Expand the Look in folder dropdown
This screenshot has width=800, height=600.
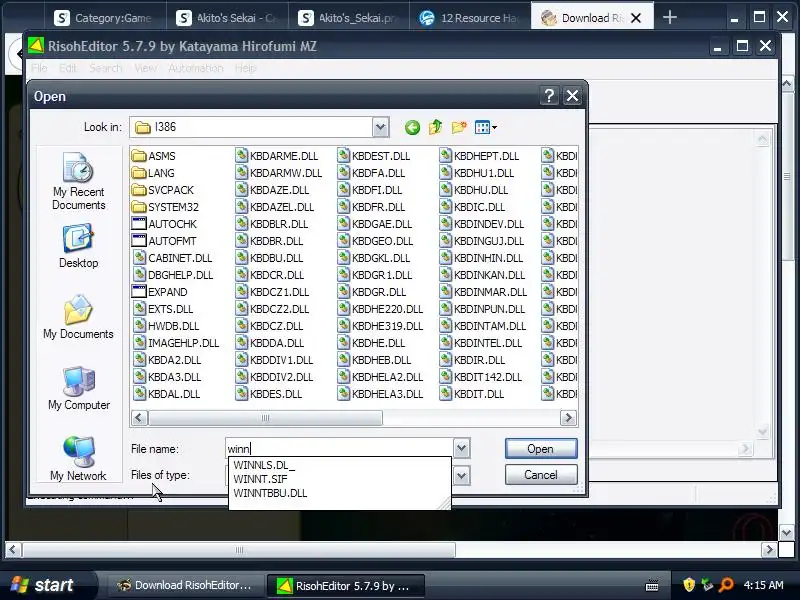[x=380, y=127]
